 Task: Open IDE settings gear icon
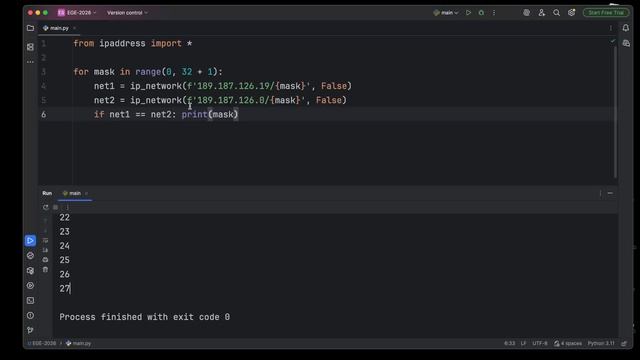click(x=571, y=13)
